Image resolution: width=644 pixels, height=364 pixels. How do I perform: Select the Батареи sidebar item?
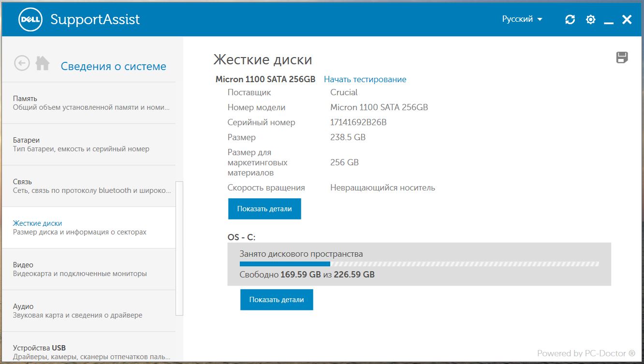coord(89,144)
